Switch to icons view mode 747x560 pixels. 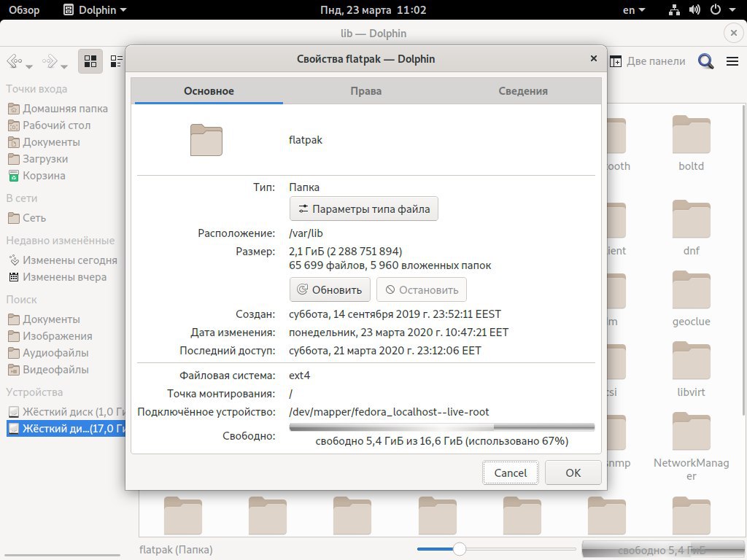[x=90, y=61]
